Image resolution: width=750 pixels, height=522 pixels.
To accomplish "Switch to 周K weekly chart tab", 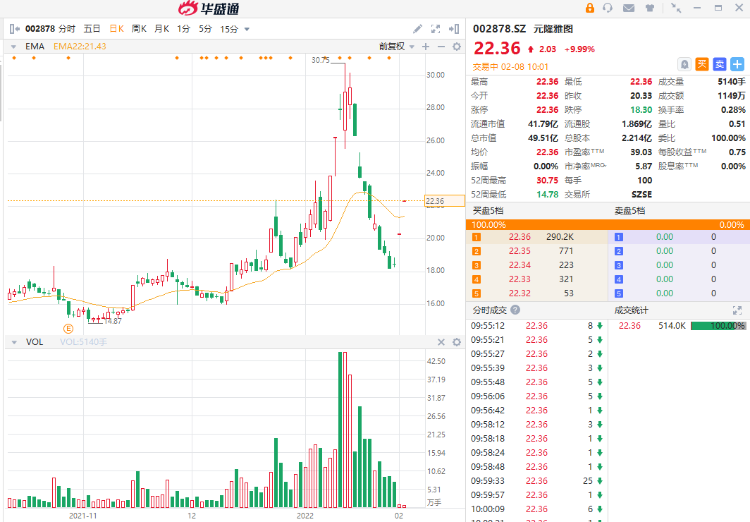I will [x=137, y=29].
